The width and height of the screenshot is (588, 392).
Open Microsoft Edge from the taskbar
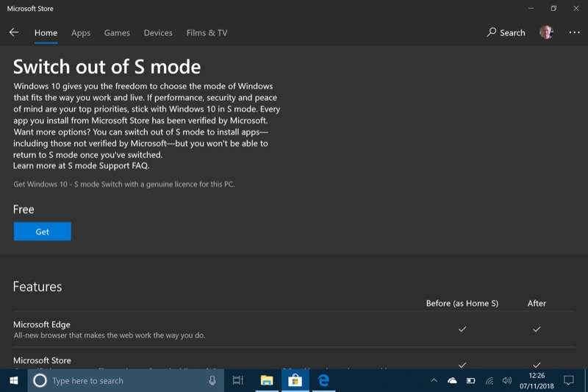(323, 380)
